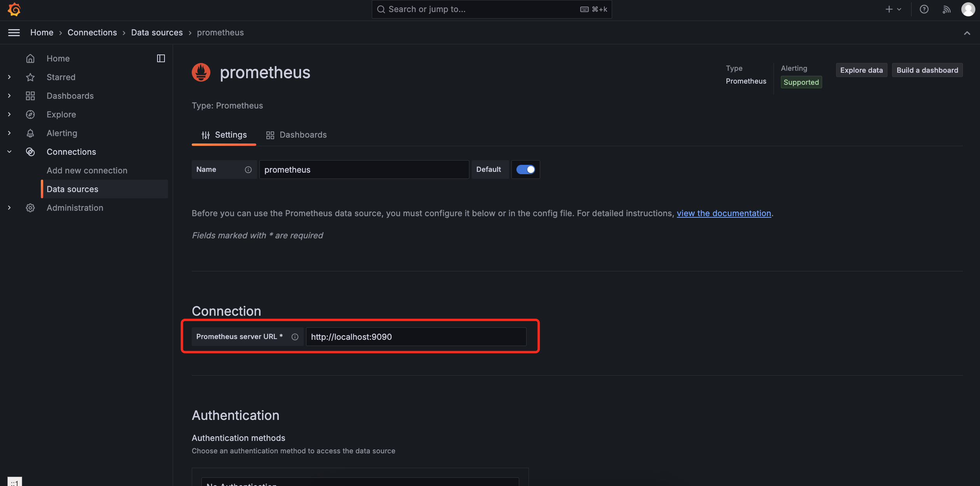Expand the Starred section chevron
Viewport: 980px width, 486px height.
coord(9,77)
